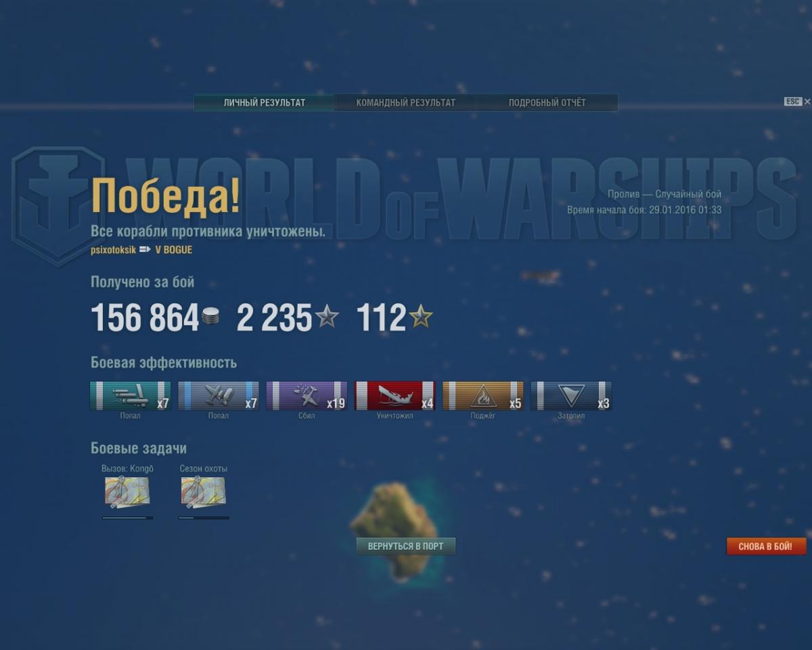Image resolution: width=812 pixels, height=650 pixels.
Task: Click the Kongō challenge progress bar
Action: (127, 518)
